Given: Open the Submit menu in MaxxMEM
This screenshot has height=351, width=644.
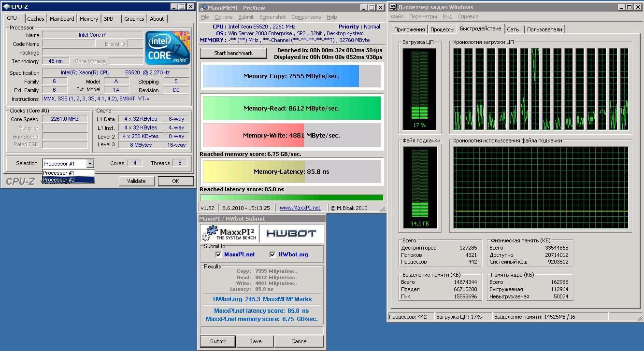Looking at the screenshot, I should 246,17.
